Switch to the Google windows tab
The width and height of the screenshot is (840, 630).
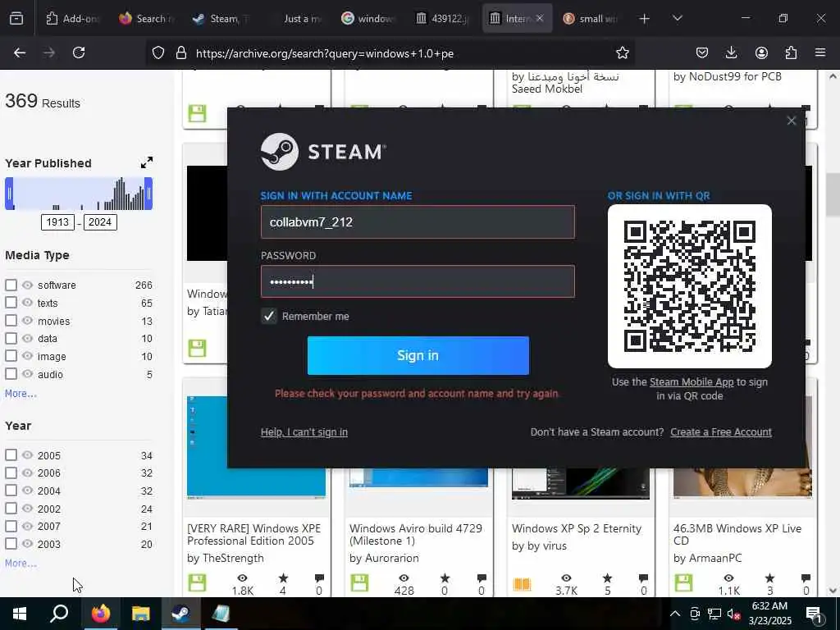point(368,19)
